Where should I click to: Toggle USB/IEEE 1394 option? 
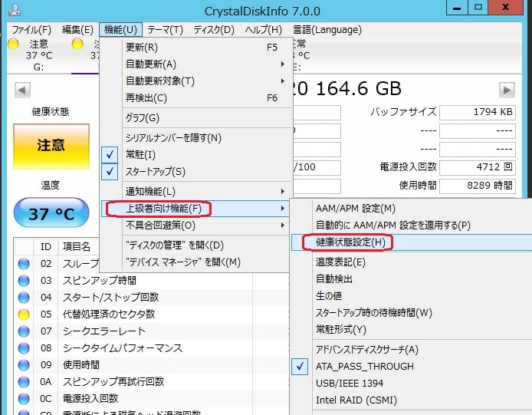tap(412, 383)
